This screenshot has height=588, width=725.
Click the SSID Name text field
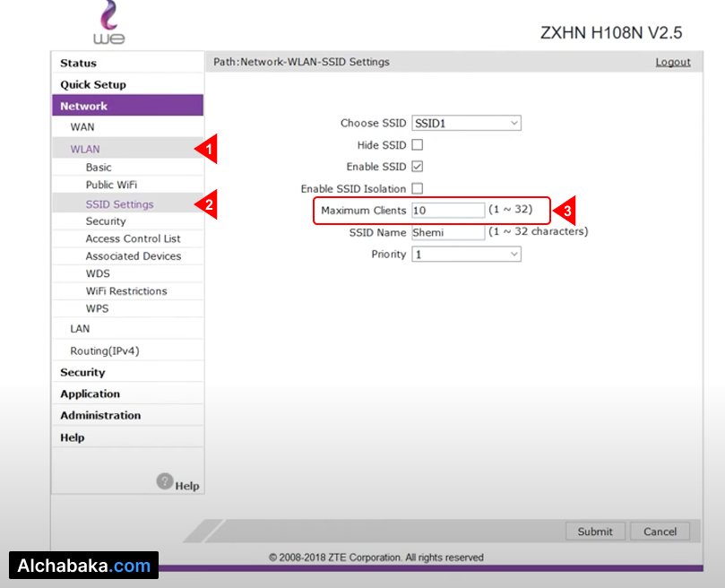pyautogui.click(x=447, y=232)
